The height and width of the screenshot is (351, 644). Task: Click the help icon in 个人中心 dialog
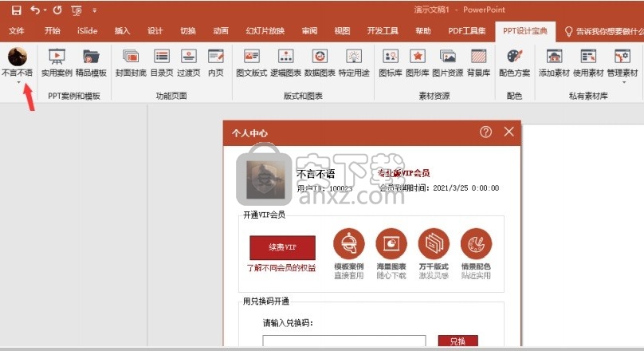point(485,132)
